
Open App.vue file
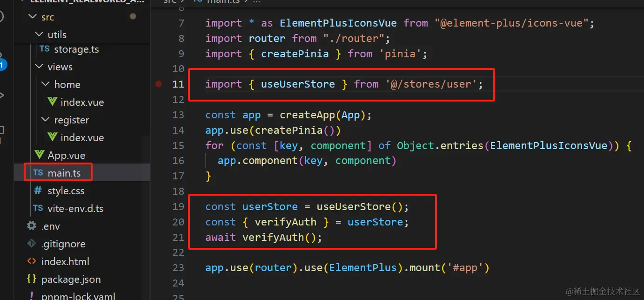click(67, 155)
